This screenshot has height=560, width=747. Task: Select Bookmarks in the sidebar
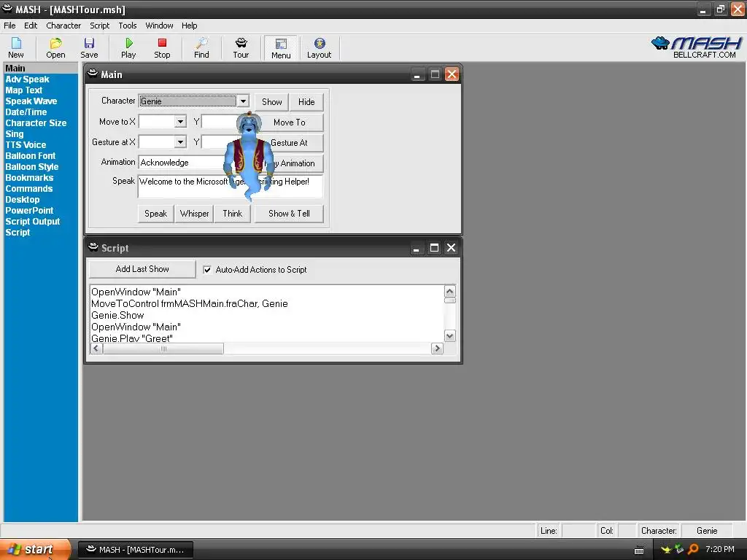coord(29,178)
